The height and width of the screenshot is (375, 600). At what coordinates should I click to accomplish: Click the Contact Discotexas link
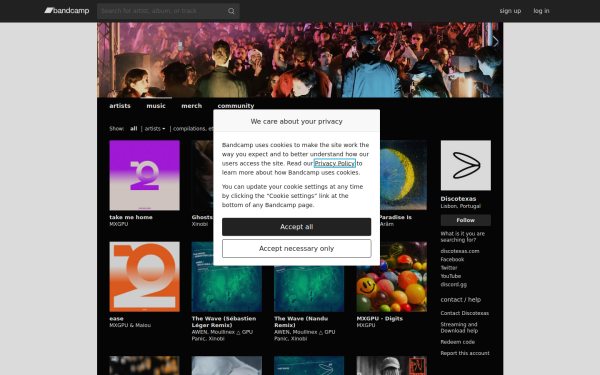click(465, 313)
